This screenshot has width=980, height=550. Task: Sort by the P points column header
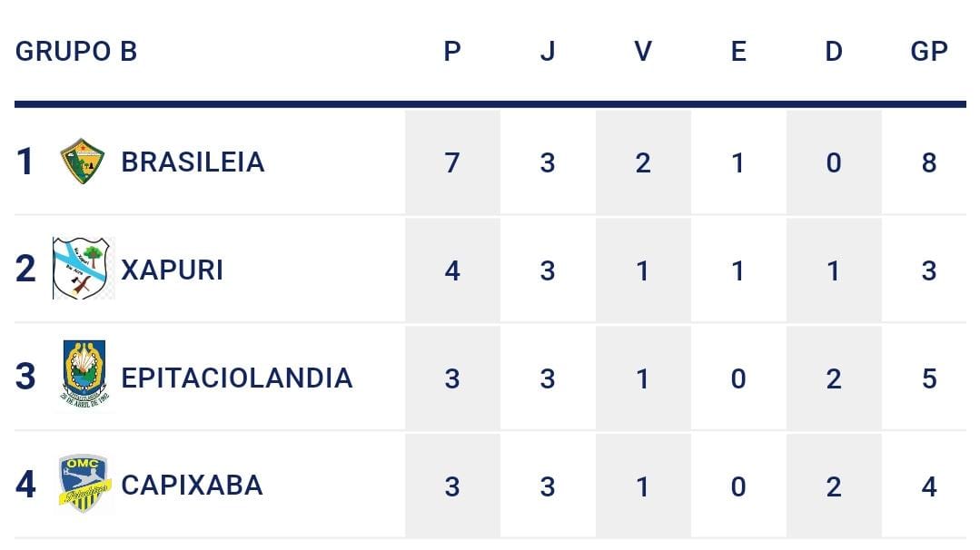452,51
